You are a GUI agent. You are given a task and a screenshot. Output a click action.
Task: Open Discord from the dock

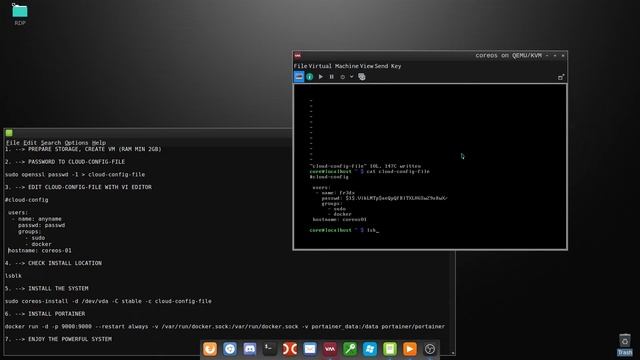coord(250,349)
